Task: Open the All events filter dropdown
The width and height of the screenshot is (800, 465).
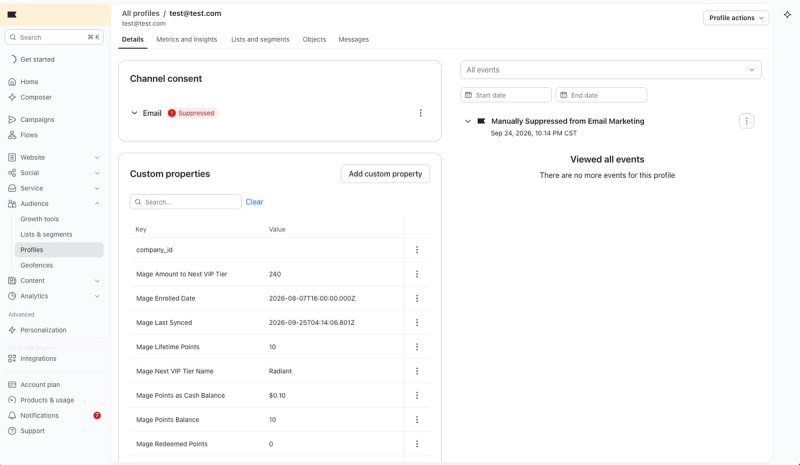Action: [x=611, y=70]
